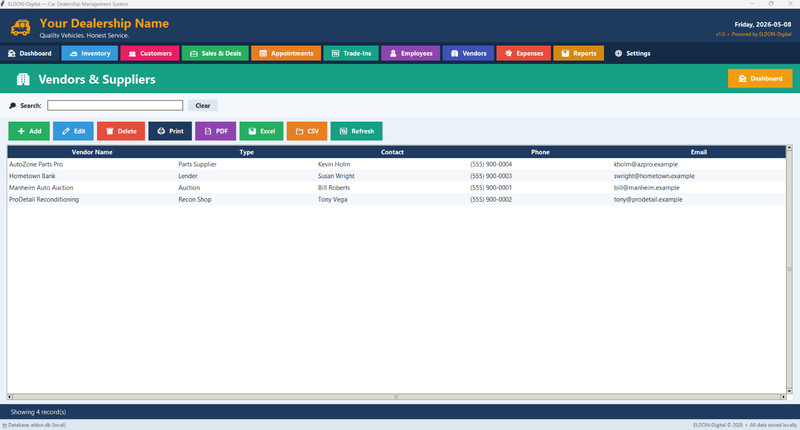
Task: Click the Showing 4 record(s) status text
Action: point(38,412)
